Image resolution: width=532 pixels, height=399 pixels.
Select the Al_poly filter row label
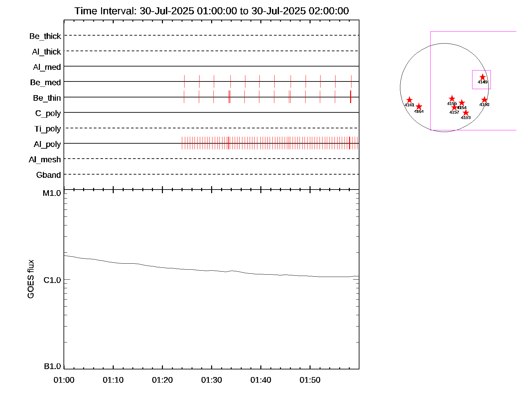pos(47,144)
